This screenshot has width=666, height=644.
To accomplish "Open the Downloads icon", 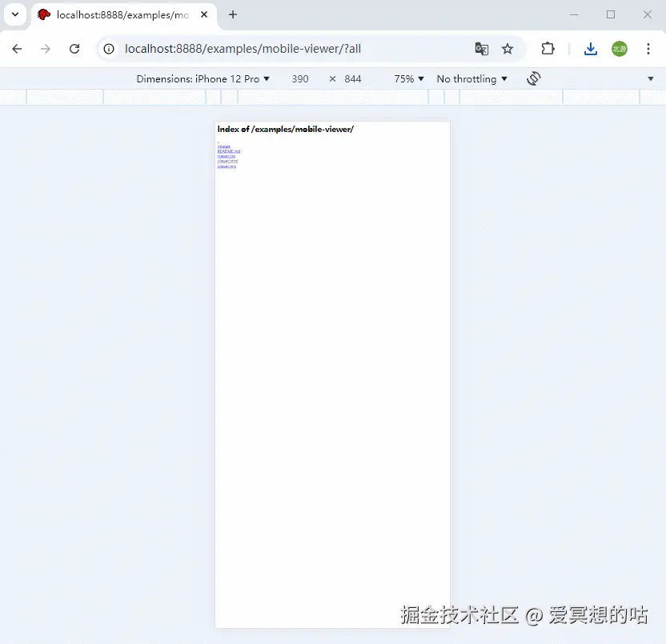I will [591, 49].
